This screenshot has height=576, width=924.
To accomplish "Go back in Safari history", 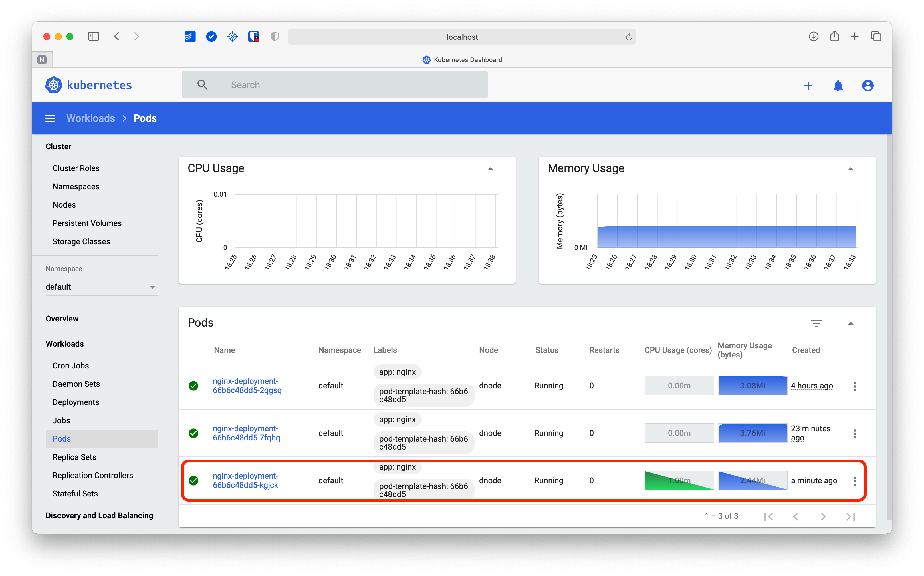I will click(x=117, y=37).
